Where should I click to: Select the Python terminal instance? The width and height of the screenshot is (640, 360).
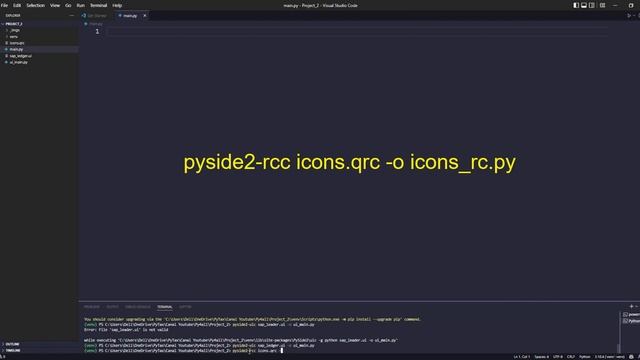point(631,321)
